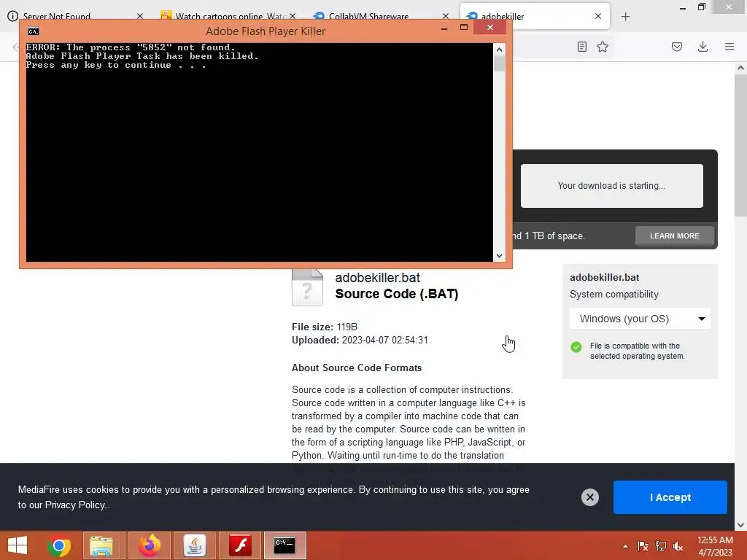Click the Your download is starting button
The height and width of the screenshot is (560, 747).
[x=612, y=186]
